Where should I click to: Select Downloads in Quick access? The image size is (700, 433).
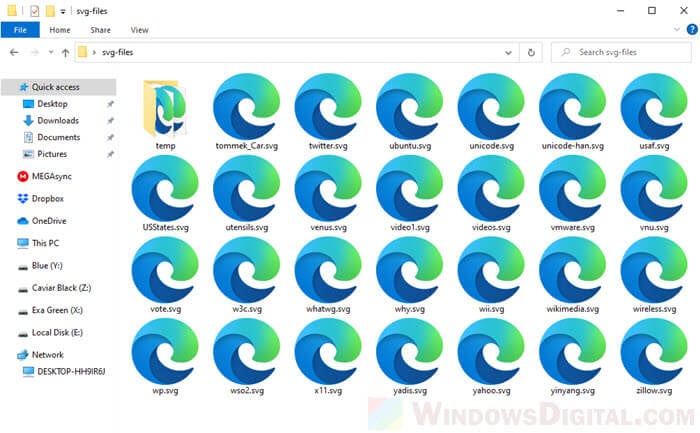click(x=57, y=120)
